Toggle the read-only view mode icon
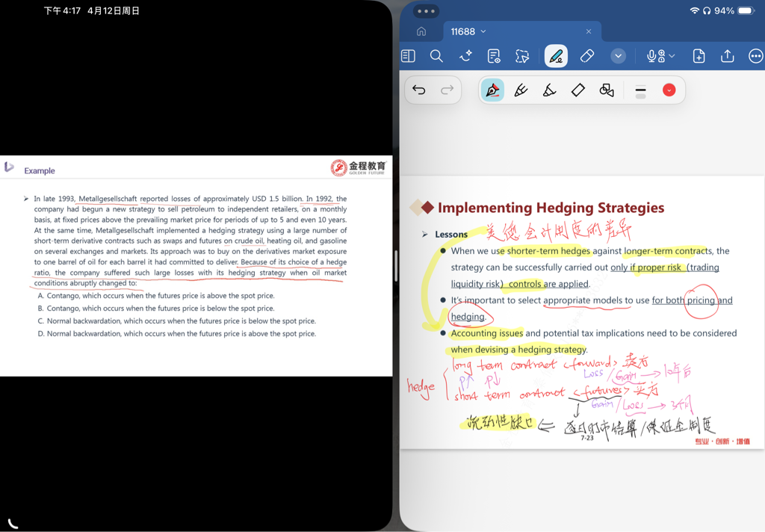 click(x=494, y=56)
